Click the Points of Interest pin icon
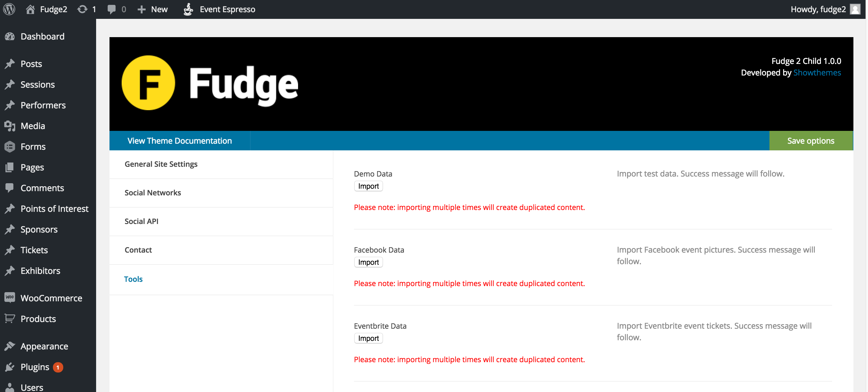This screenshot has height=392, width=868. coord(10,209)
